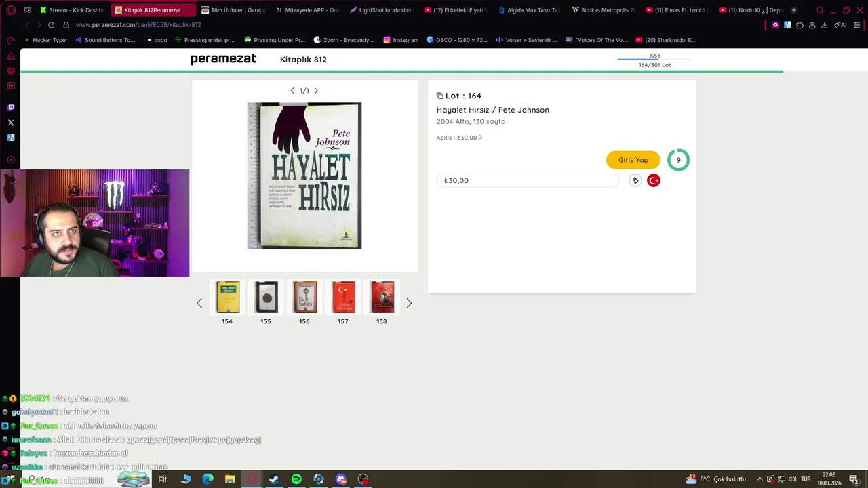Image resolution: width=868 pixels, height=488 pixels.
Task: Open Twitch from the Opera sidebar
Action: tap(11, 108)
